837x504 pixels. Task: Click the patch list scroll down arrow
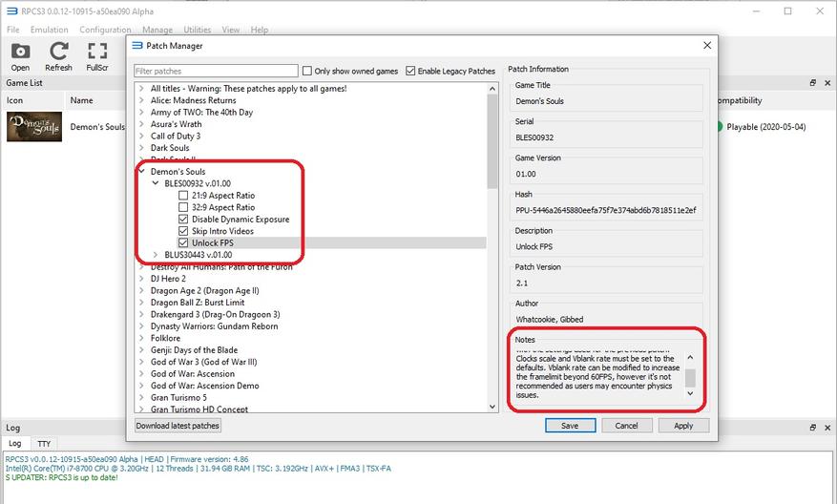(492, 407)
